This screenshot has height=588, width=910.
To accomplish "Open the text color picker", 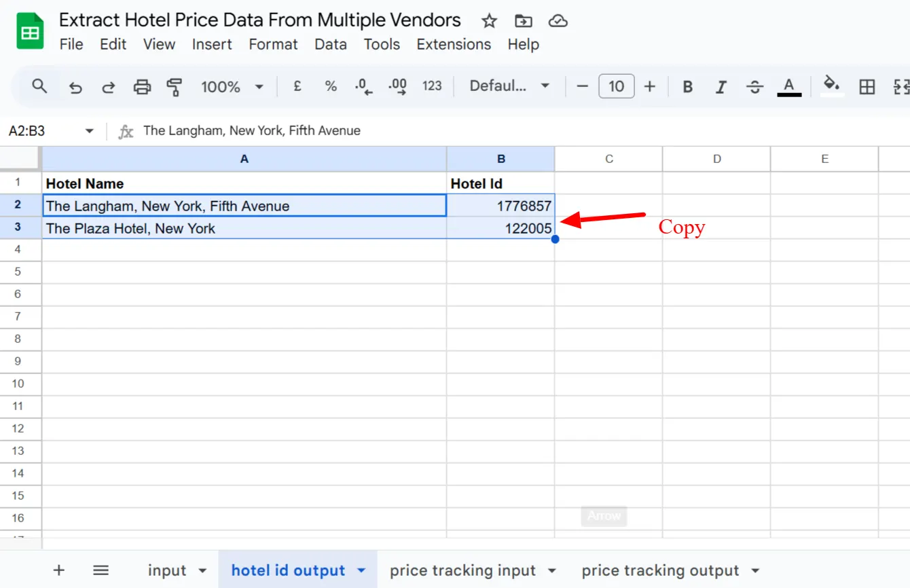I will coord(788,86).
